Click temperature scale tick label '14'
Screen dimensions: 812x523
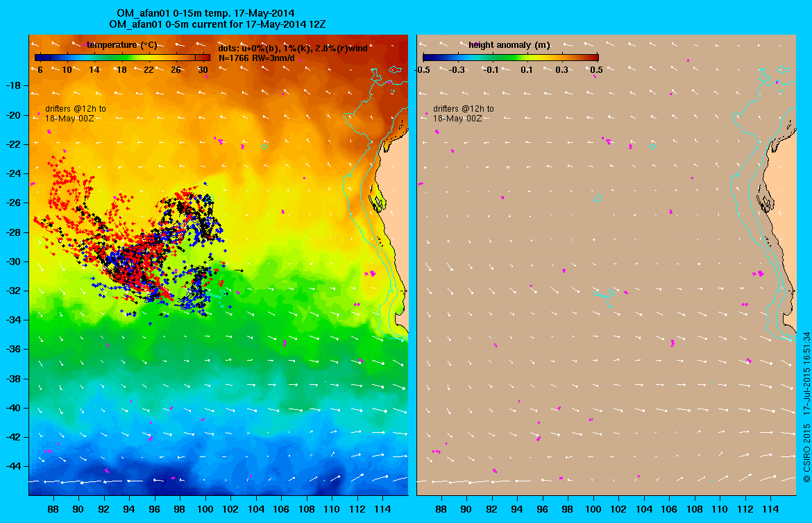pos(94,70)
